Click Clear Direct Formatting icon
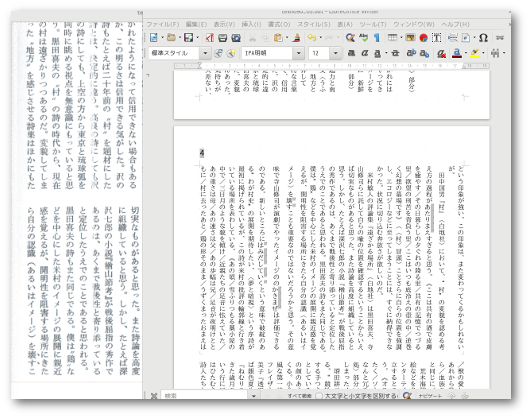530x418 pixels. click(x=441, y=53)
